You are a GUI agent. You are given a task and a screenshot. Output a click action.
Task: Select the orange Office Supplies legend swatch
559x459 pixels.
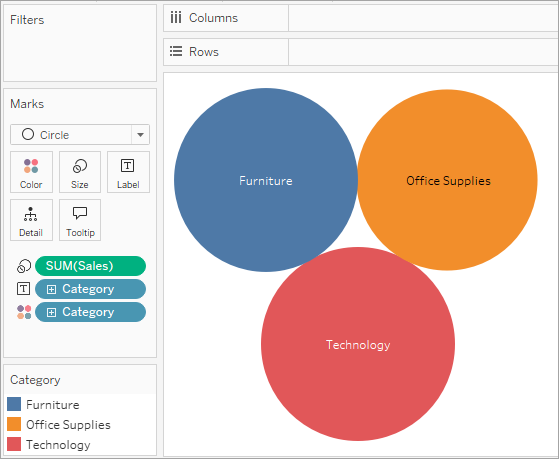coord(14,424)
